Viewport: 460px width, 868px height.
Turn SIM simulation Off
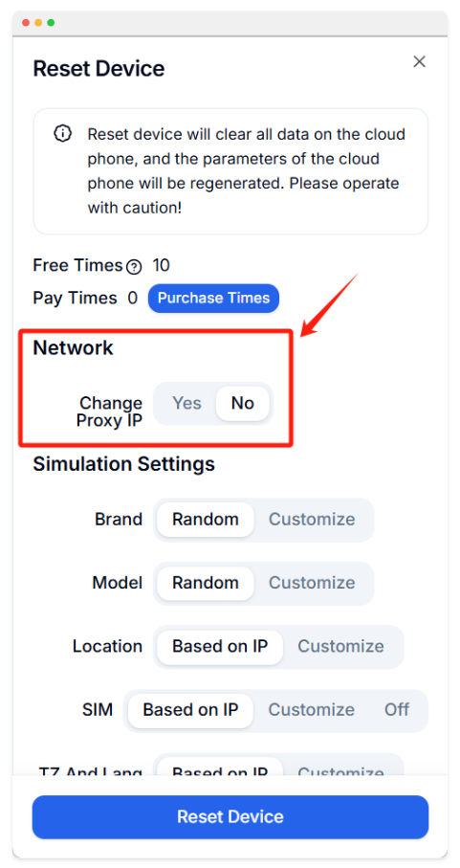coord(397,710)
